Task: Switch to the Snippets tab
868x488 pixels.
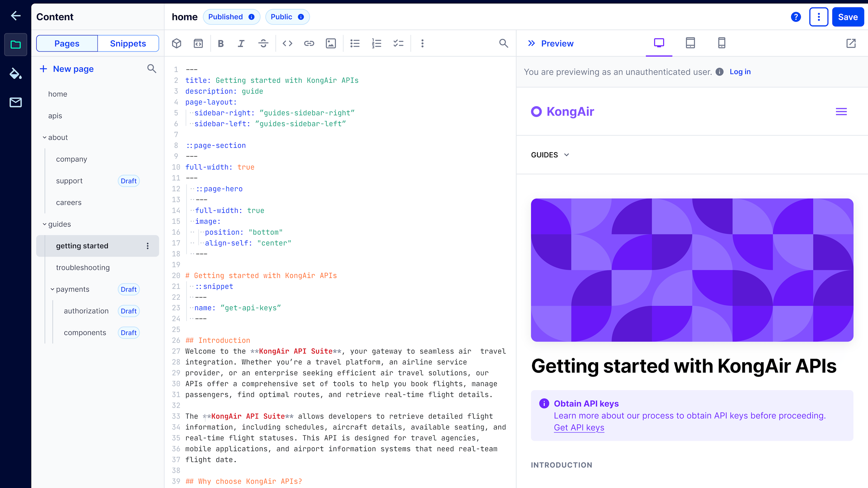Action: (128, 43)
